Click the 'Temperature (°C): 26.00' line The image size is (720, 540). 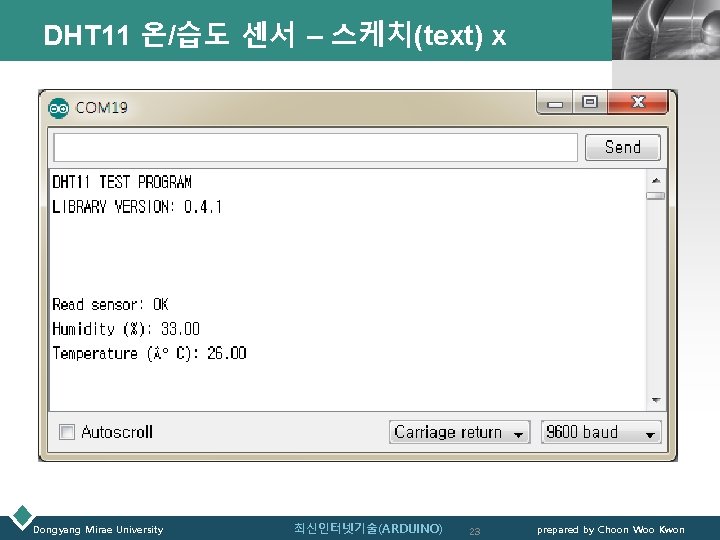coord(149,353)
